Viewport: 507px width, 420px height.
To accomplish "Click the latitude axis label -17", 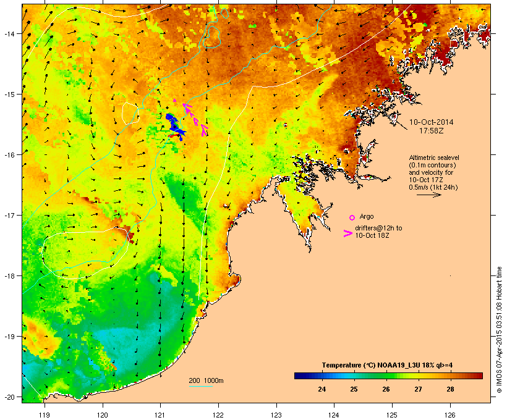I will 9,215.
